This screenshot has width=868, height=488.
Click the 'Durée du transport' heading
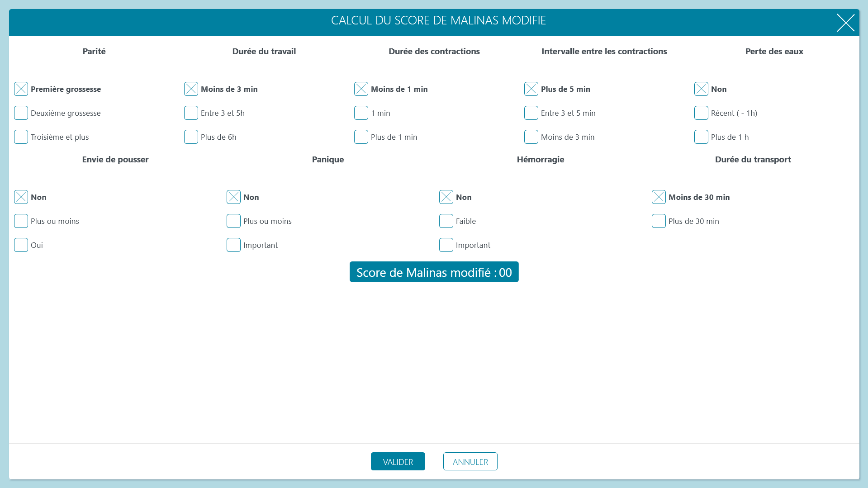click(x=753, y=160)
